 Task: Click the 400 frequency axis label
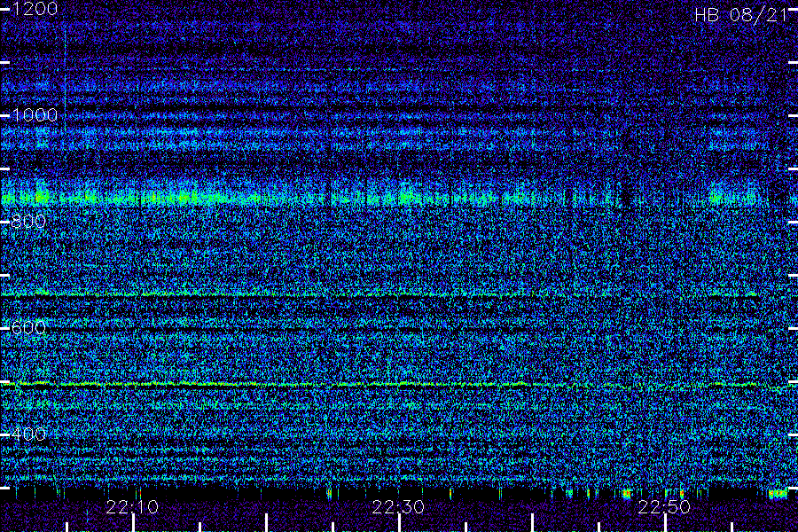pos(28,434)
